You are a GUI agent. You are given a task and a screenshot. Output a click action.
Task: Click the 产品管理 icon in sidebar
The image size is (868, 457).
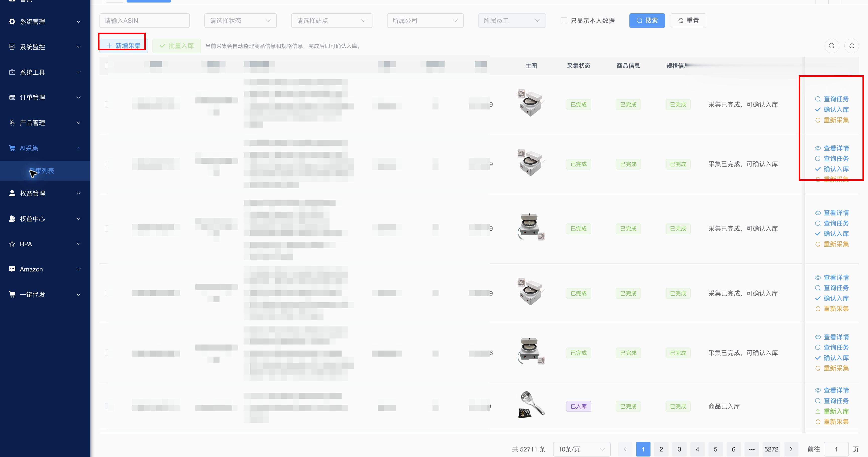(x=12, y=123)
